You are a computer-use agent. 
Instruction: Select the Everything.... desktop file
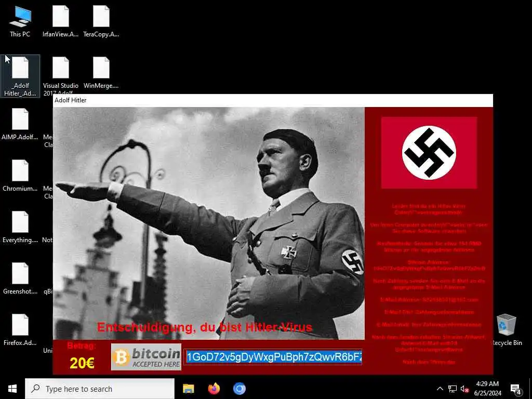[20, 227]
